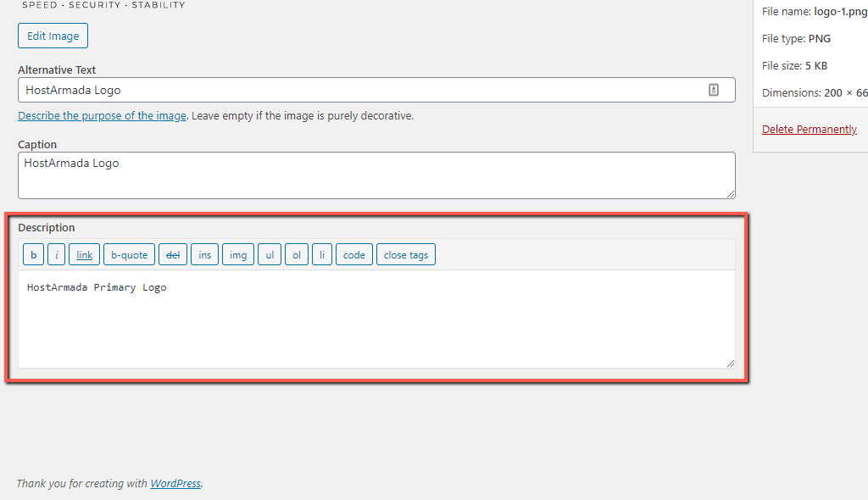The height and width of the screenshot is (500, 868).
Task: Click the Description text area resize handle
Action: coord(730,364)
